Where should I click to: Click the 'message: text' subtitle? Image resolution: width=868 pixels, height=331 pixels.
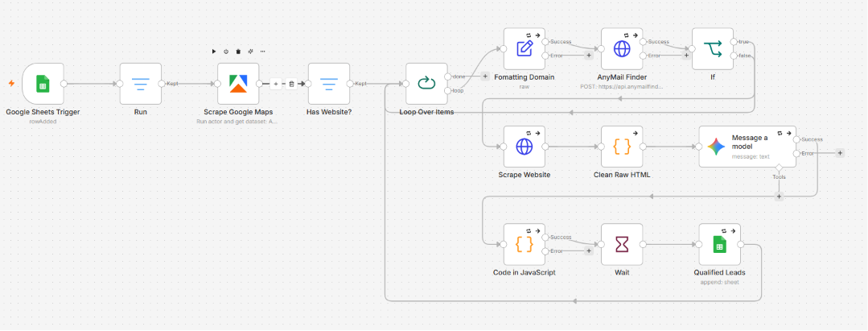751,156
